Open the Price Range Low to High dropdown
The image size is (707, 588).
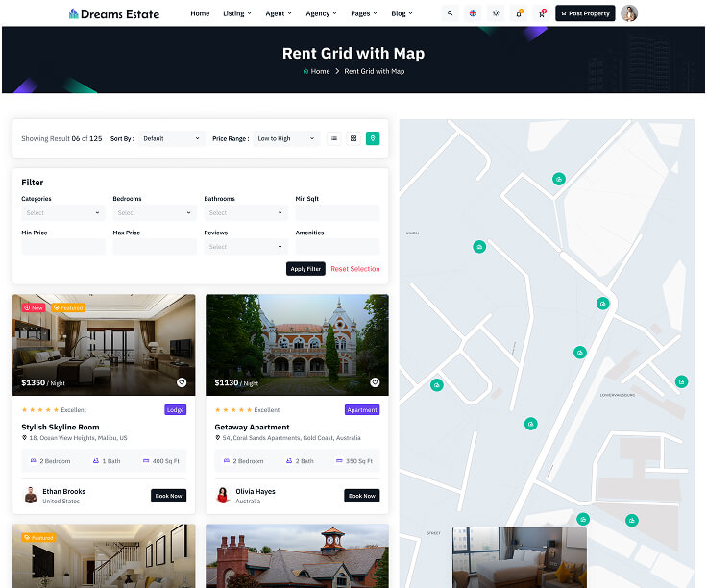pyautogui.click(x=286, y=138)
